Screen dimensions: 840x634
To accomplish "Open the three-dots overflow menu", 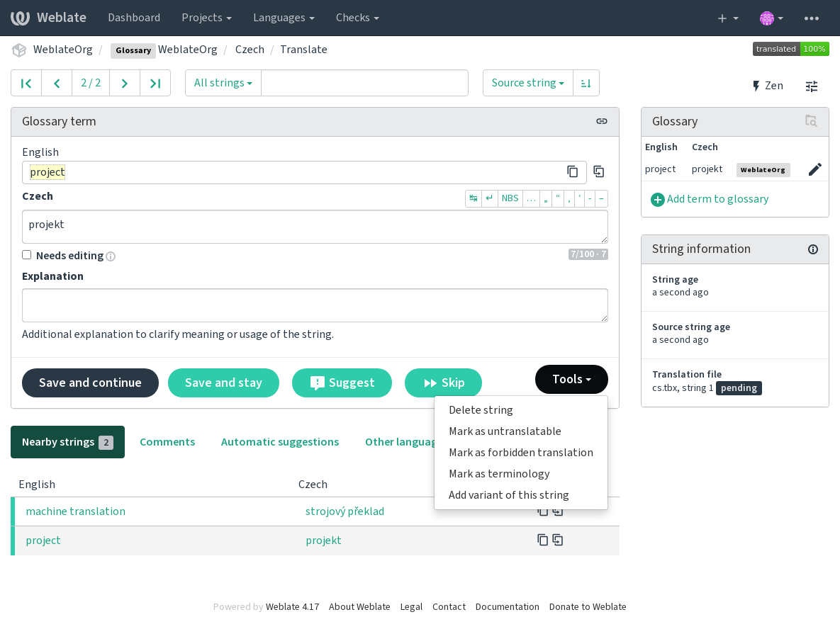I will (x=812, y=18).
